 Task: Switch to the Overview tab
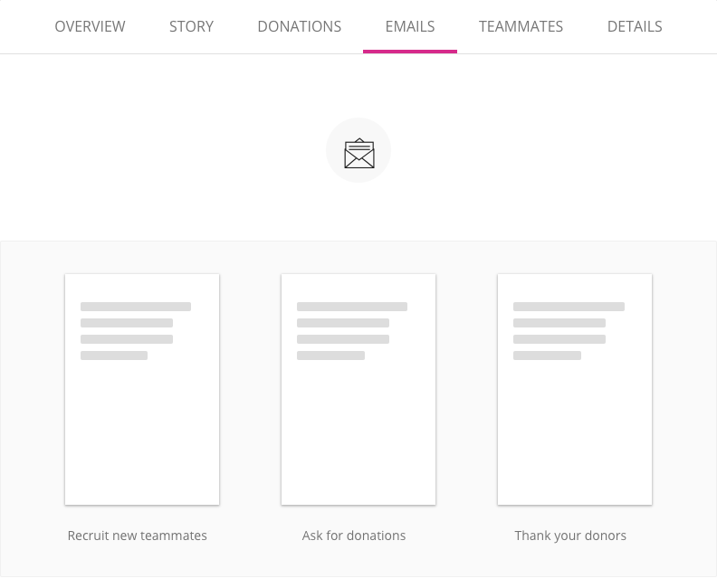(90, 26)
